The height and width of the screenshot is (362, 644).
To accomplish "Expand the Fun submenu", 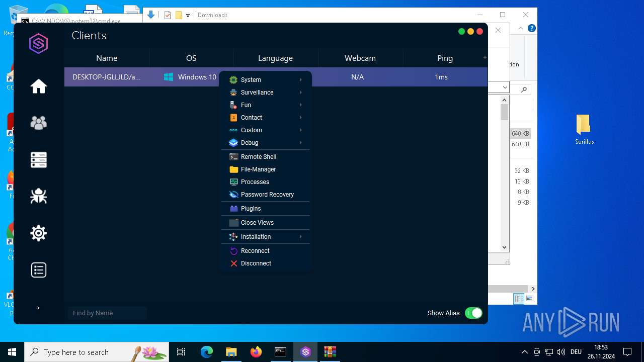I will 266,105.
